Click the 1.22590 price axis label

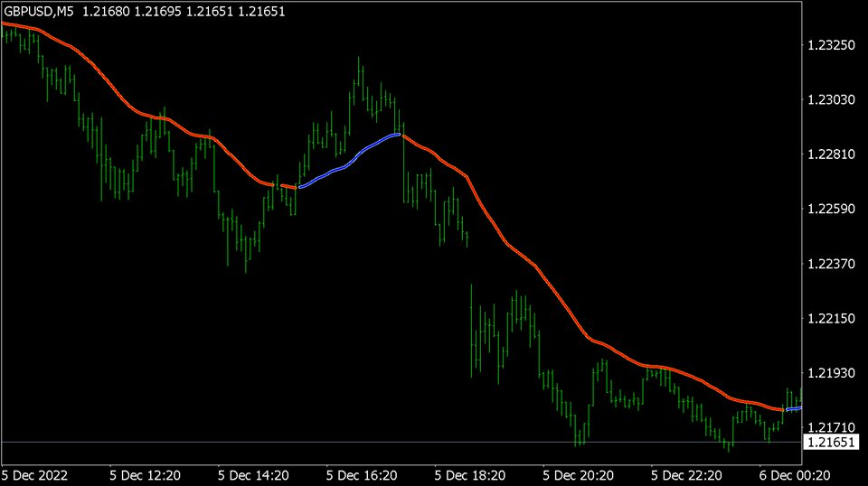(831, 210)
